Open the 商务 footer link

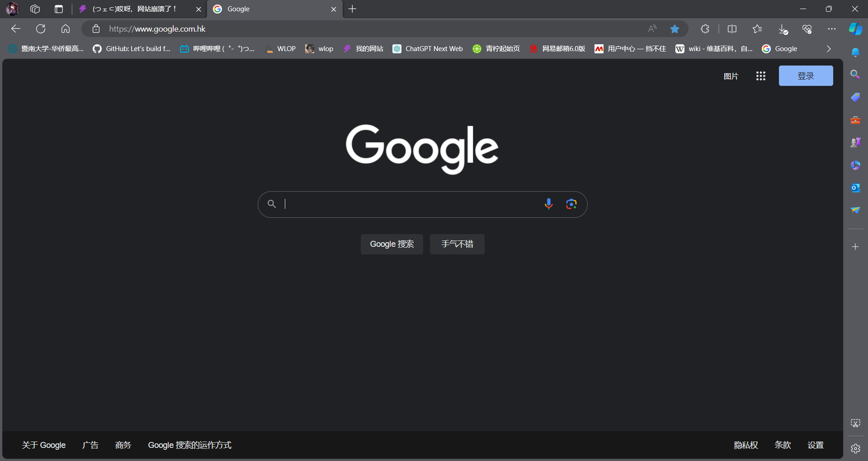tap(123, 445)
